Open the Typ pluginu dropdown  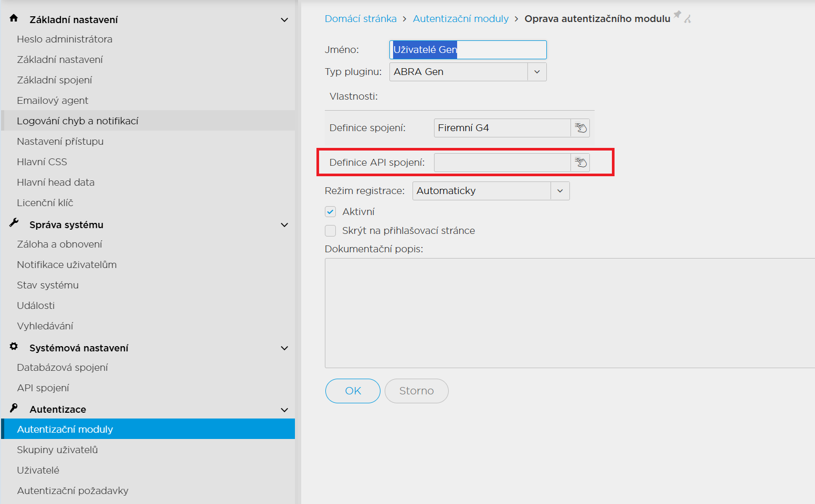pyautogui.click(x=536, y=72)
